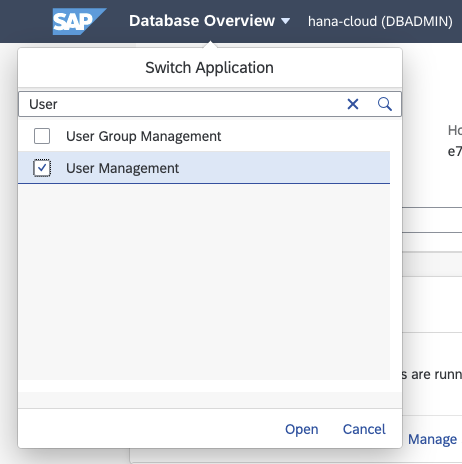
Task: Click hana-cloud (DBADMIN) label
Action: click(380, 21)
